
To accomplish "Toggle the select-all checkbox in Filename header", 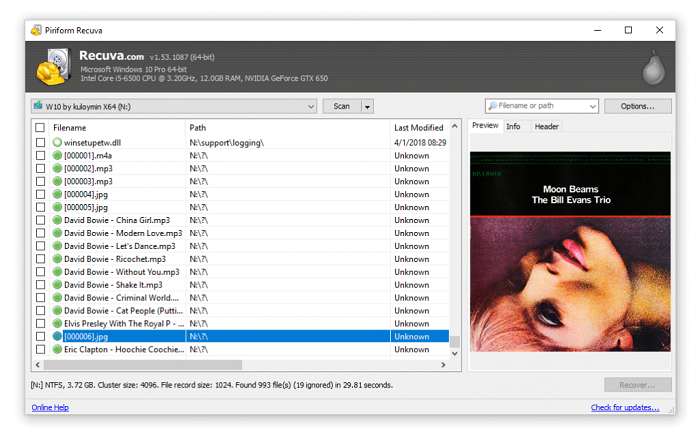I will 40,128.
